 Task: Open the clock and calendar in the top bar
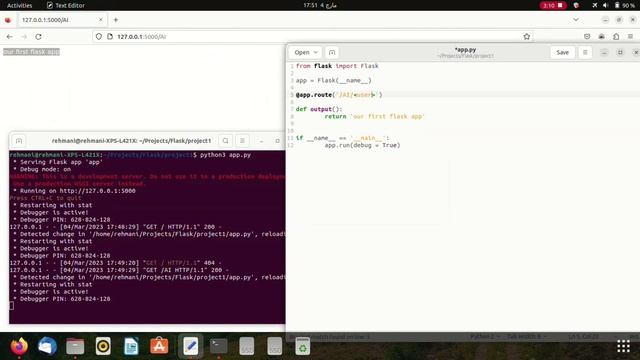[320, 5]
